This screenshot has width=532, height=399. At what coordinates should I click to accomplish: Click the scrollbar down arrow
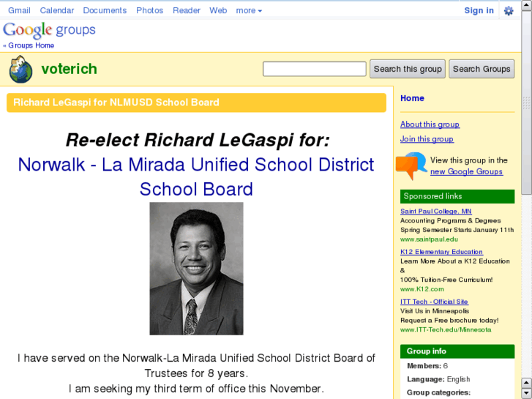(x=527, y=393)
